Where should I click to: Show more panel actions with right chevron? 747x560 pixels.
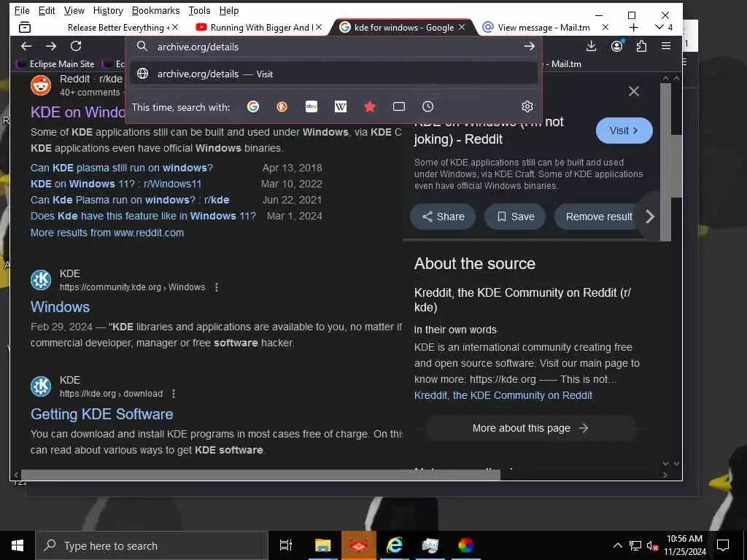[650, 217]
